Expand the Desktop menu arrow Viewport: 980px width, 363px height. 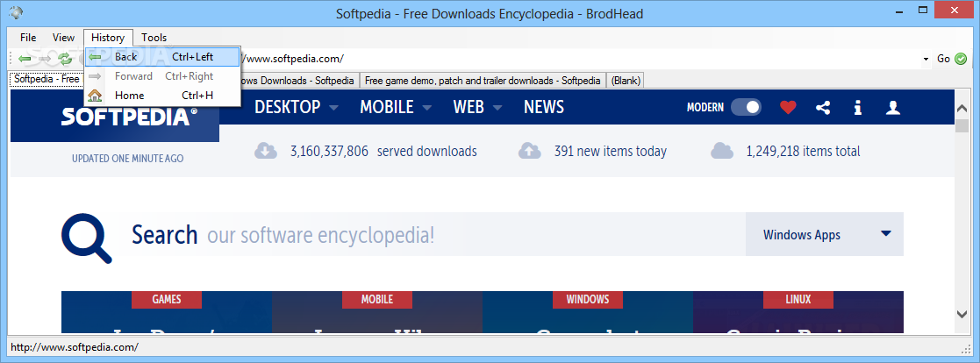[333, 108]
